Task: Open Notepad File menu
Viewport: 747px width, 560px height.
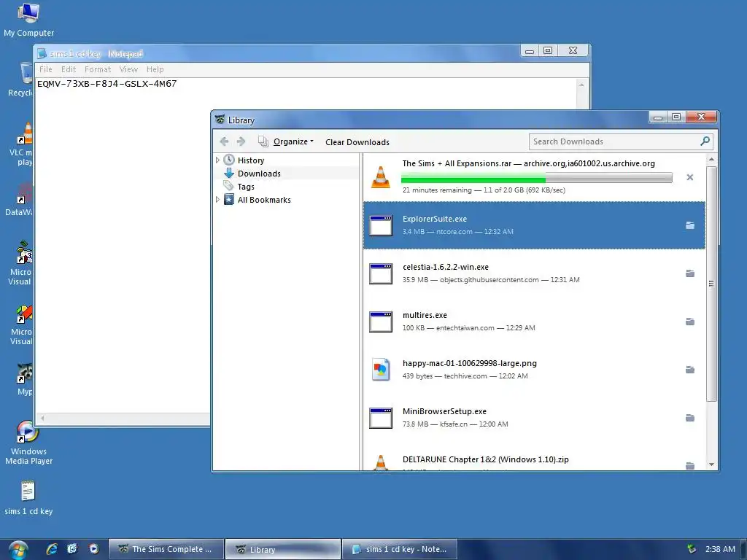Action: point(46,69)
